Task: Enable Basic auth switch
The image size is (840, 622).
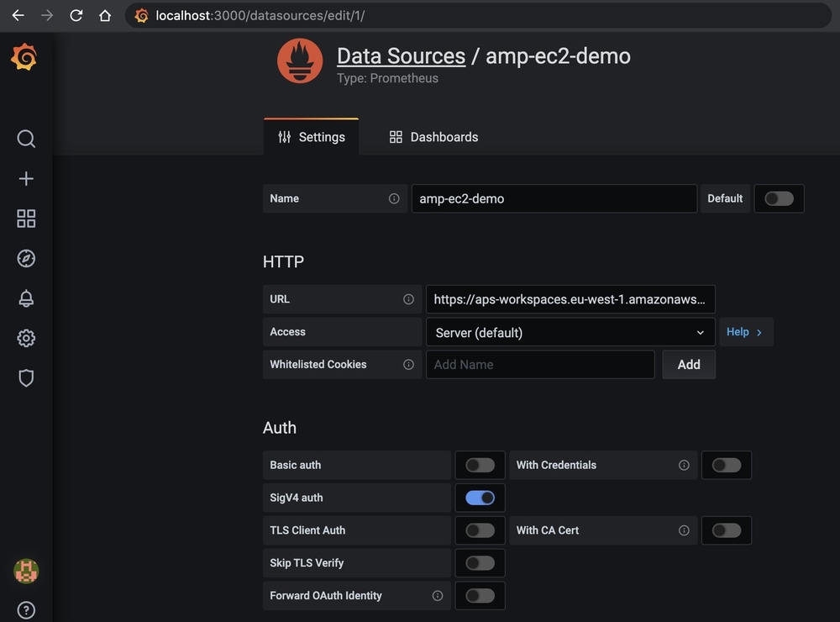Action: pyautogui.click(x=480, y=465)
